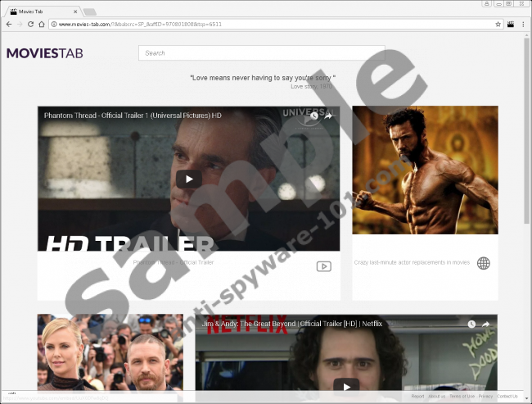This screenshot has height=404, width=532.
Task: Open a new tab with the new-tab button
Action: 90,12
